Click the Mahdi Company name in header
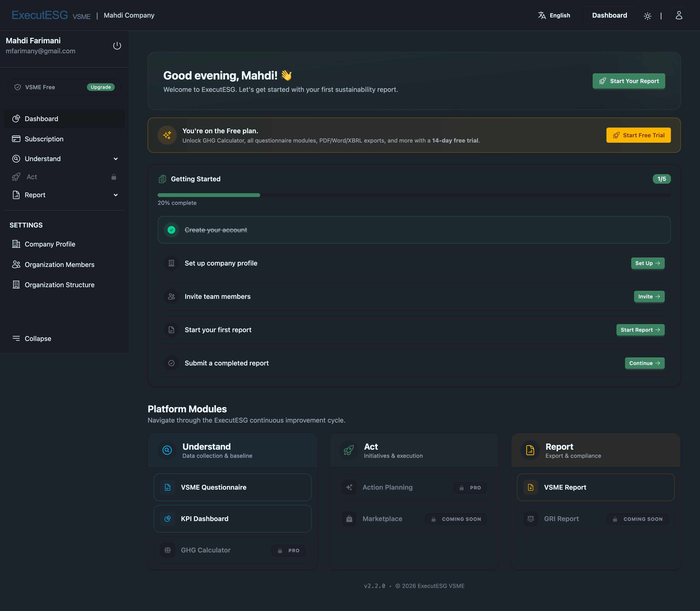Image resolution: width=700 pixels, height=611 pixels. 129,15
